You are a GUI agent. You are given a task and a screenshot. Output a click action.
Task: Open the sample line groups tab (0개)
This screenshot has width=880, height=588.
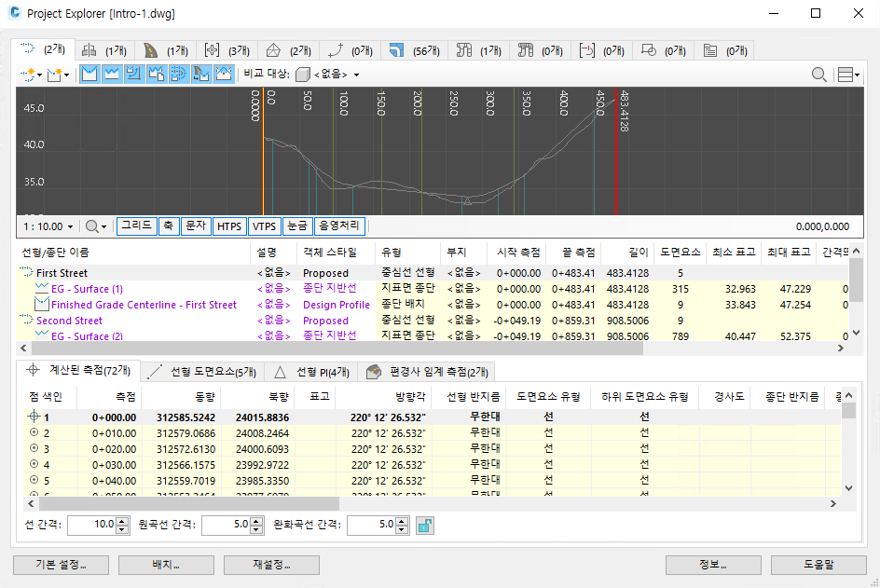coord(602,50)
